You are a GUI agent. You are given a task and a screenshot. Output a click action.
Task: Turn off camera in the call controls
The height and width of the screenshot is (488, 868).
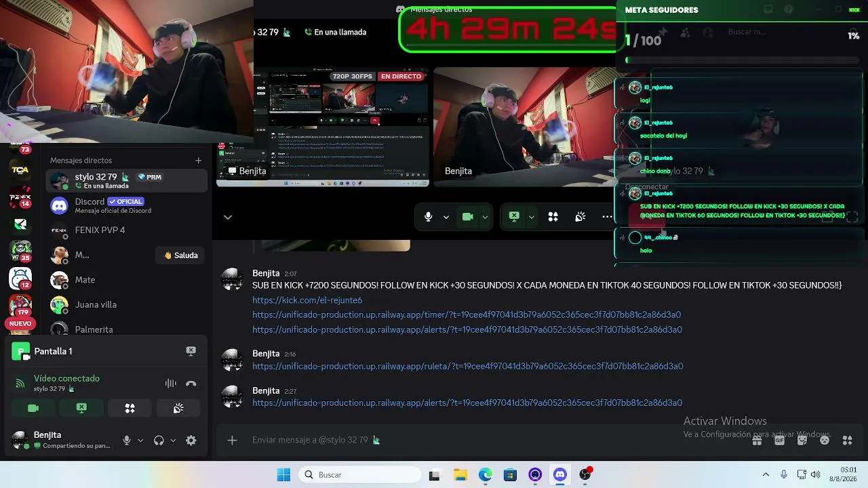[x=467, y=217]
